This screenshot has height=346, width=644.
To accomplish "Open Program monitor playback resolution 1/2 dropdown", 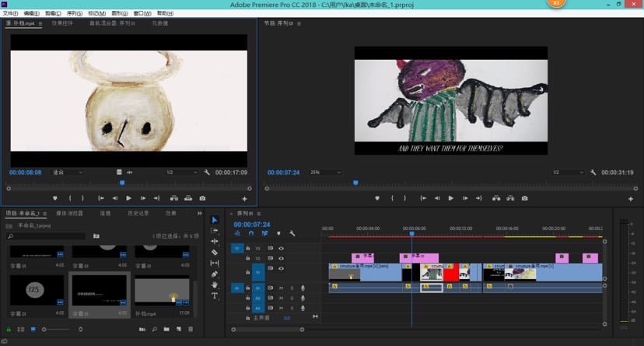I will point(568,173).
